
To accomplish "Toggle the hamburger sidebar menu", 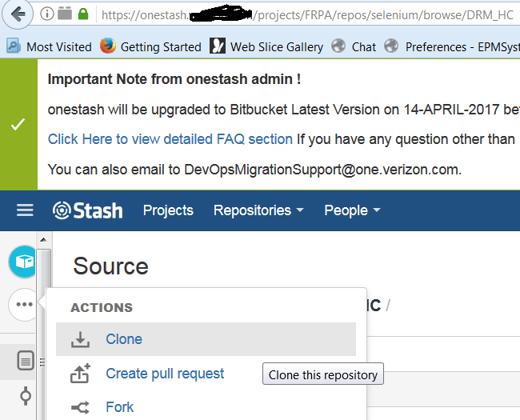I will tap(25, 210).
